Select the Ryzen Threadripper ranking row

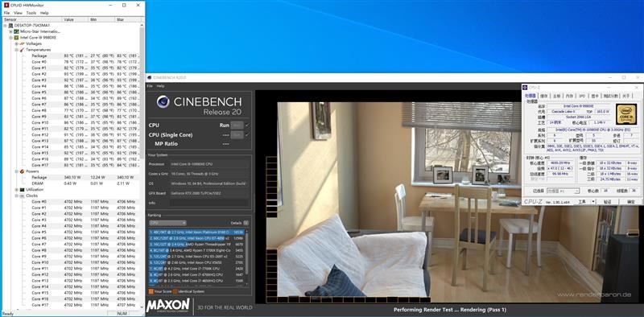pyautogui.click(x=196, y=245)
